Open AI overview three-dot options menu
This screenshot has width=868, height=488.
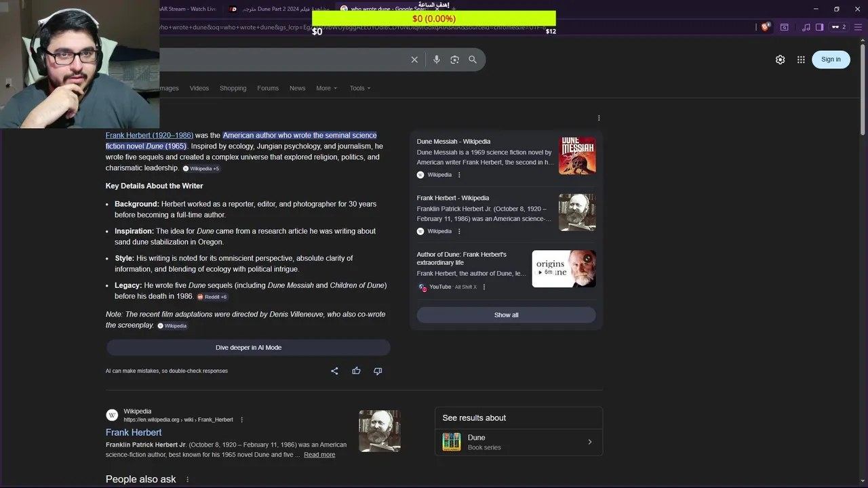coord(599,118)
